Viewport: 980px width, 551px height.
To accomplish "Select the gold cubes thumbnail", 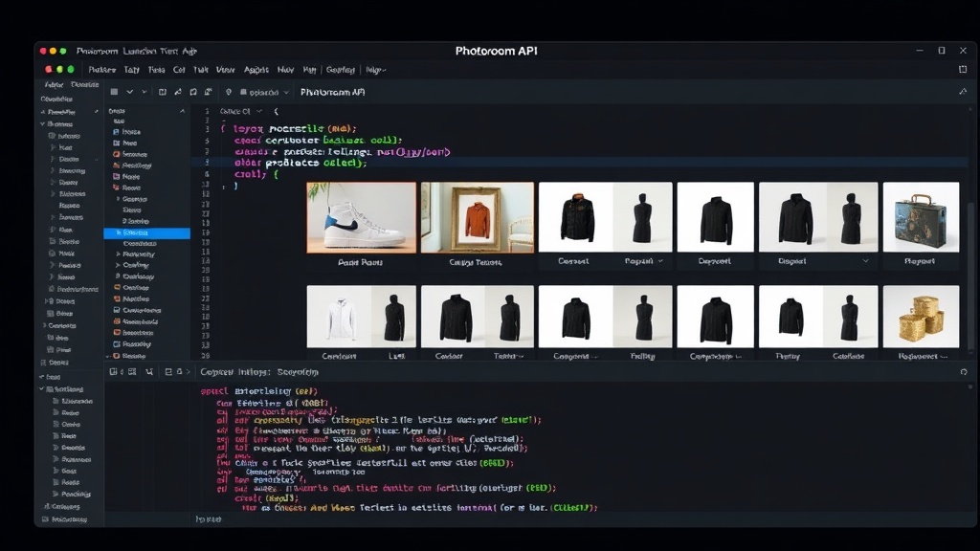I will click(921, 316).
